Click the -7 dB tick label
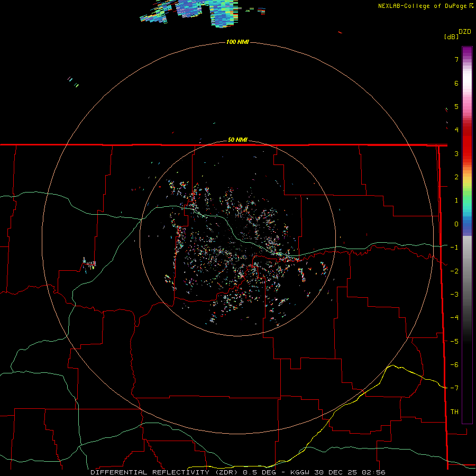 tap(454, 388)
